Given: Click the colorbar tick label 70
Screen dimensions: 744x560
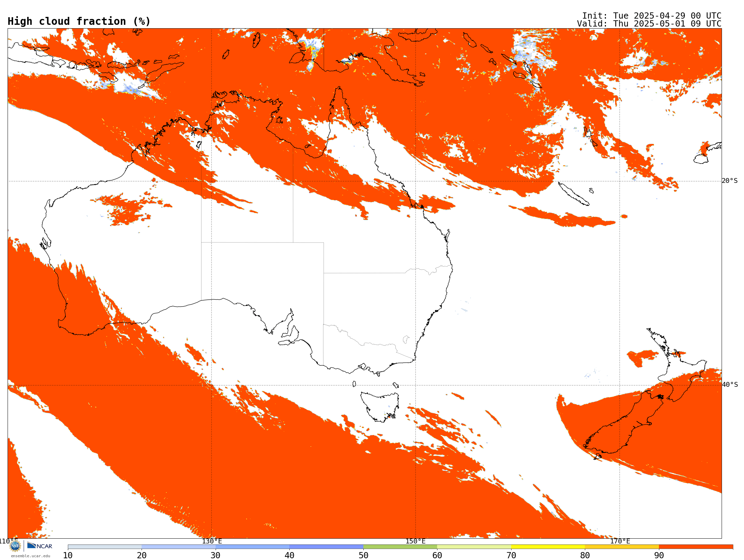Looking at the screenshot, I should pyautogui.click(x=511, y=556).
